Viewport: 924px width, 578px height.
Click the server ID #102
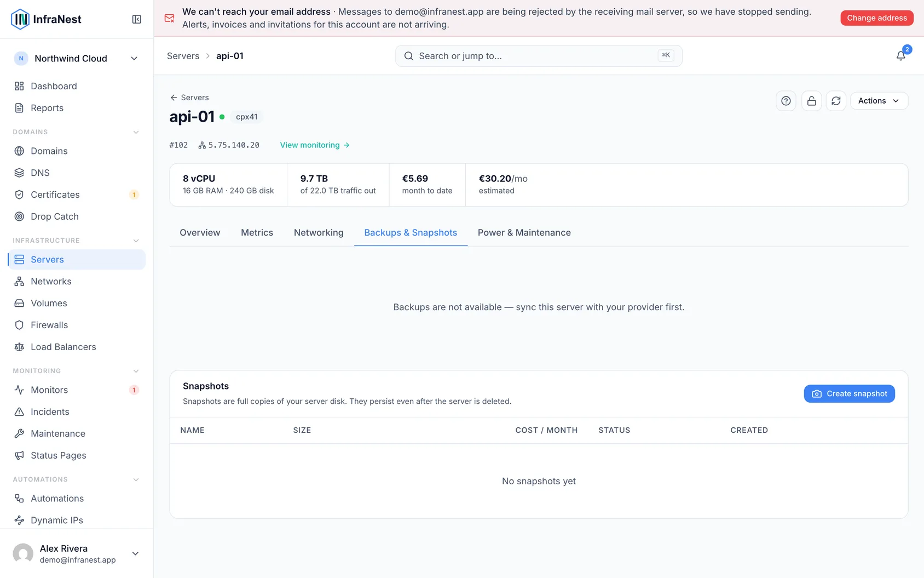(178, 145)
